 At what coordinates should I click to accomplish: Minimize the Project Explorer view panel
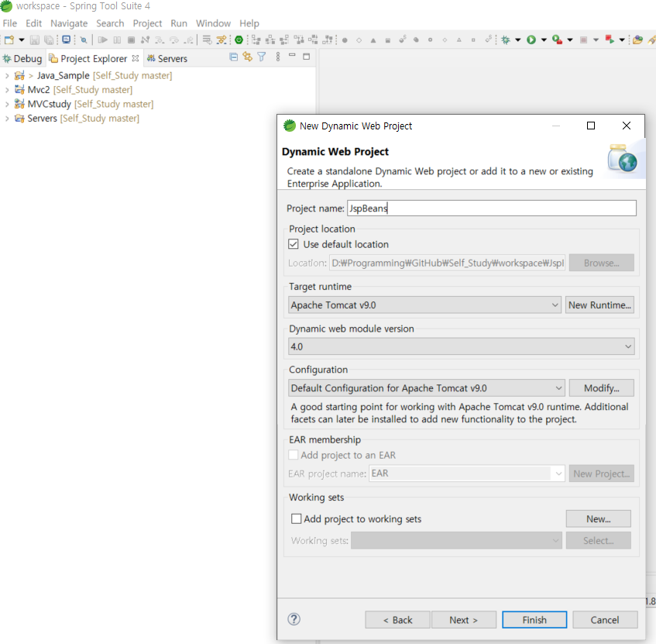click(292, 55)
